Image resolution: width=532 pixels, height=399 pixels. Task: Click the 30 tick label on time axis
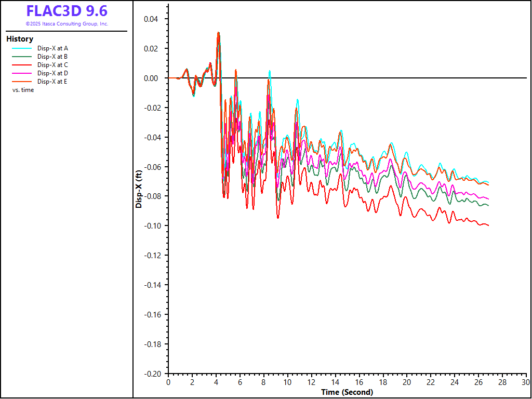pyautogui.click(x=526, y=382)
